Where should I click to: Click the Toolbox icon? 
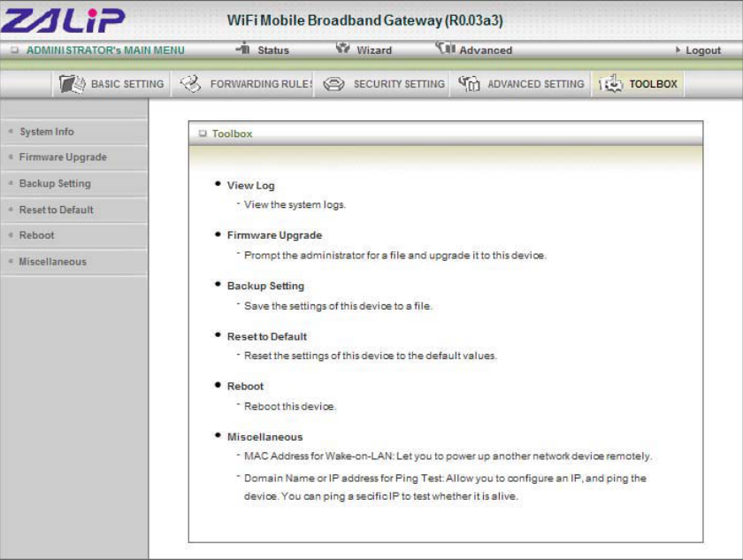point(611,84)
